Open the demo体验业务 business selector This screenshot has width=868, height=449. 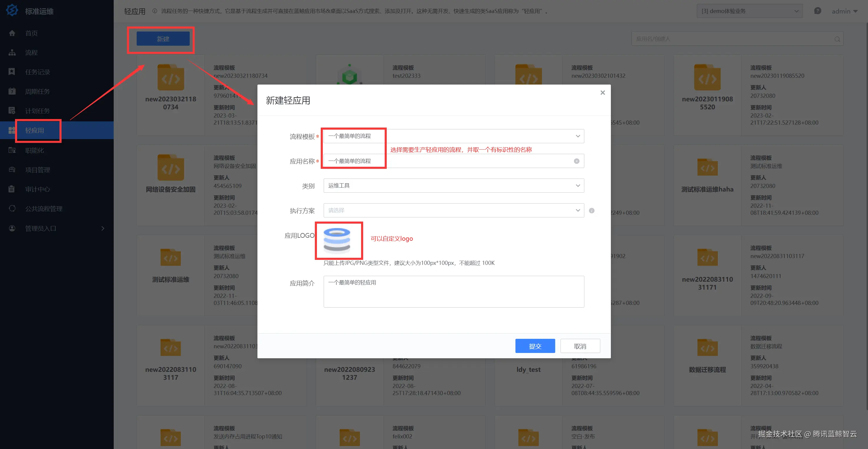click(x=749, y=11)
